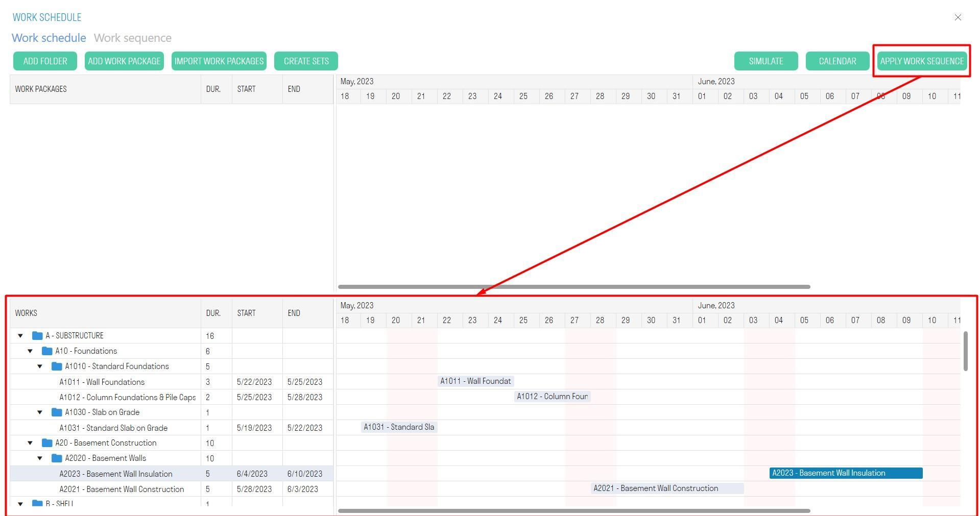Select A1012 - Column Foundations & Pile Caps row

click(172, 397)
